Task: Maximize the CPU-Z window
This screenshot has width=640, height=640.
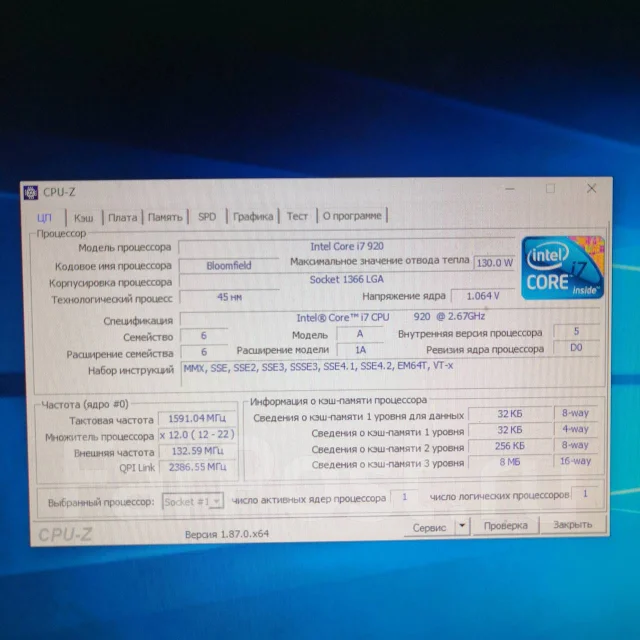Action: pos(550,189)
